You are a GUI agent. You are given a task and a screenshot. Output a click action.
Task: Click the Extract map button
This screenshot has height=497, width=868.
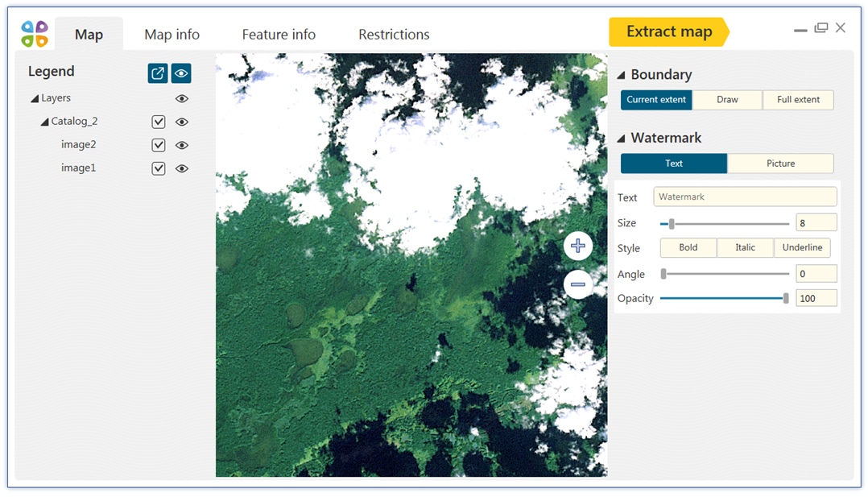(668, 31)
